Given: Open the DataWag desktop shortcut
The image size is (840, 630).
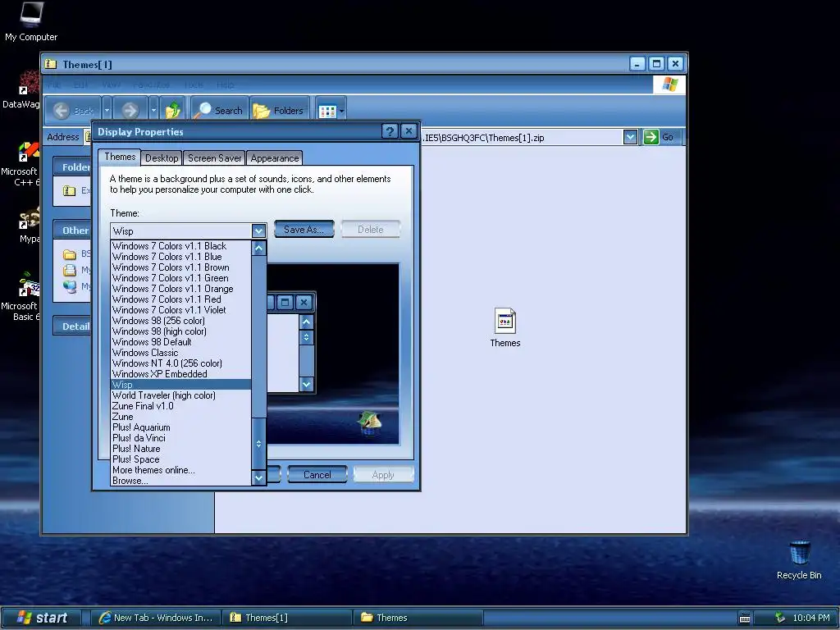Looking at the screenshot, I should coord(21,90).
